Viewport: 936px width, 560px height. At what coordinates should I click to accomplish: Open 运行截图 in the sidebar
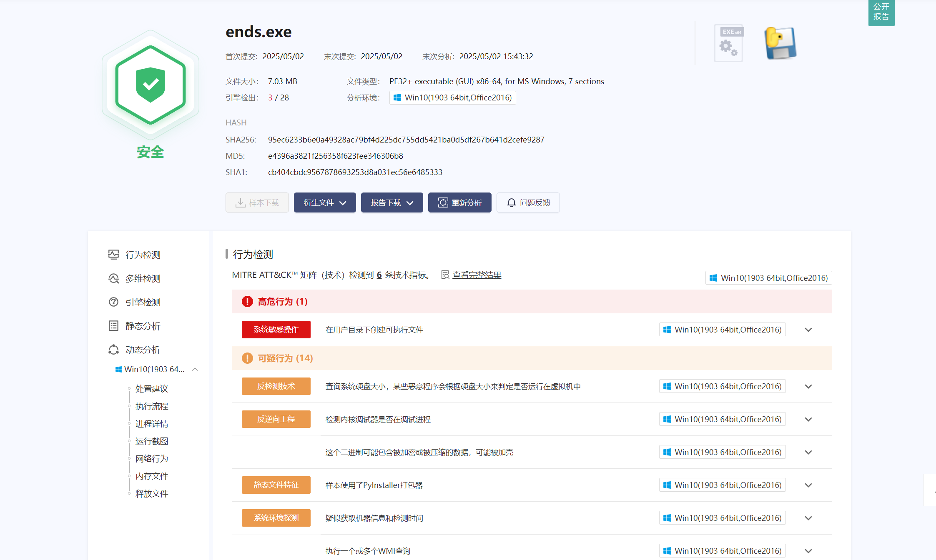152,441
